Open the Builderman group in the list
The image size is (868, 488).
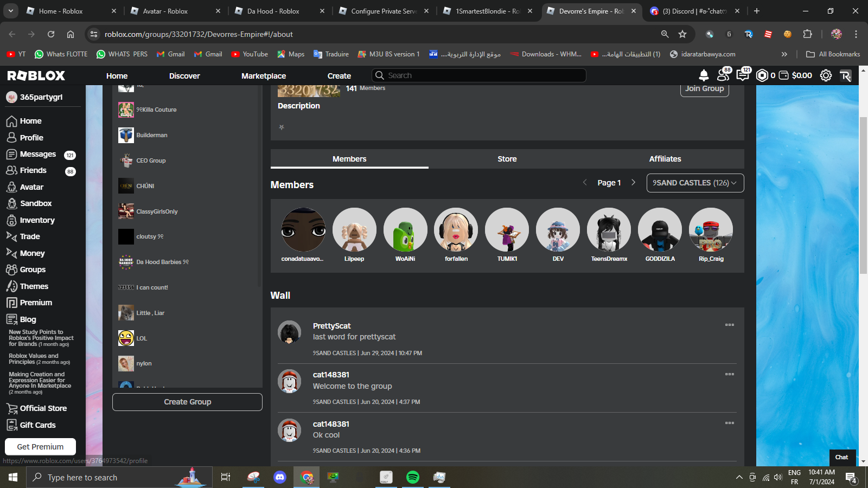pyautogui.click(x=152, y=135)
